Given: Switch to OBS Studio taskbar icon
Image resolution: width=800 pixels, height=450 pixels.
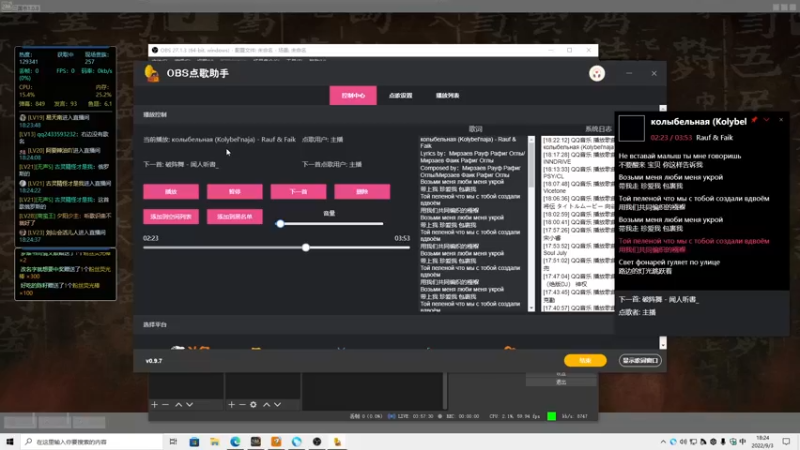Looking at the screenshot, I should coord(317,442).
